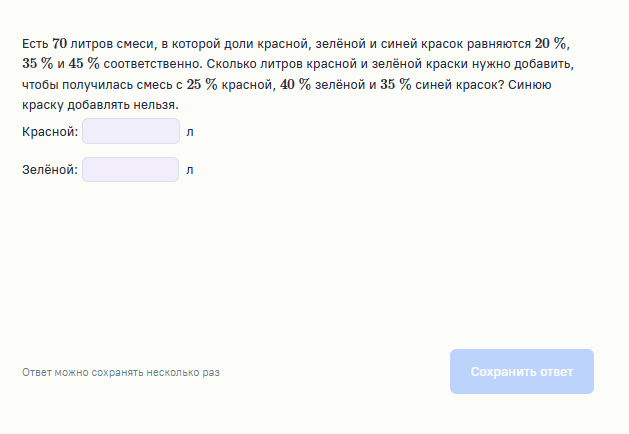This screenshot has width=629, height=434.
Task: Click the Красной: field label
Action: pos(49,131)
